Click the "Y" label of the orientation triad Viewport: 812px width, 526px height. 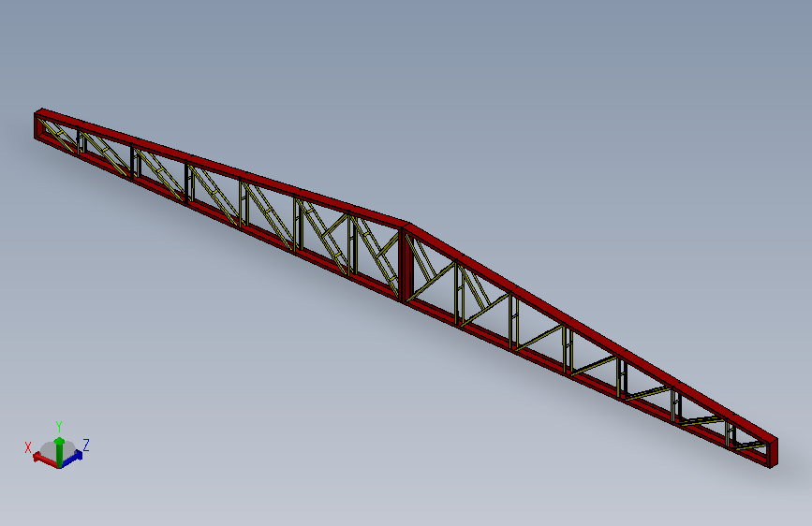59,427
